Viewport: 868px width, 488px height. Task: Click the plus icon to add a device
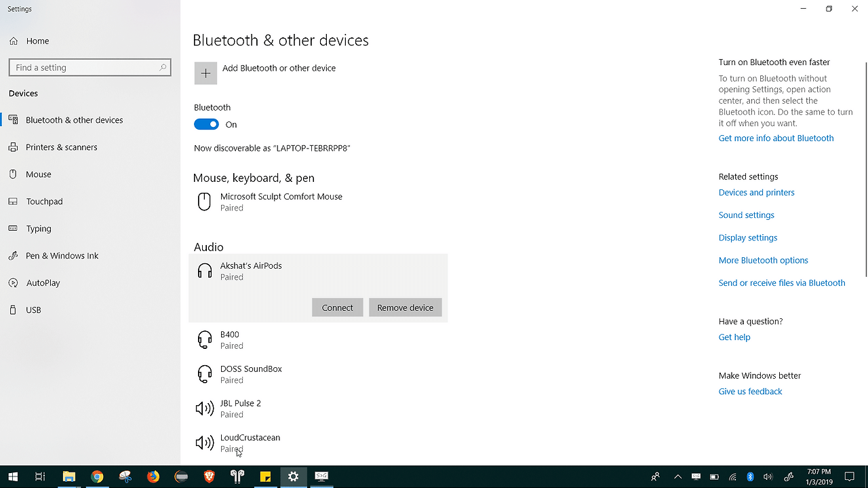click(205, 73)
